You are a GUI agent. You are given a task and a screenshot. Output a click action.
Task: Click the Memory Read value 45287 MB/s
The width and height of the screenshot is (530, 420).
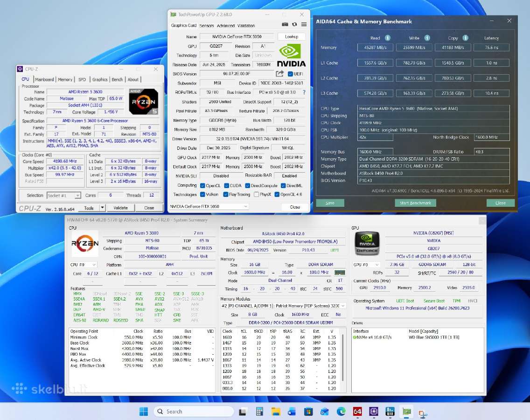(x=375, y=47)
